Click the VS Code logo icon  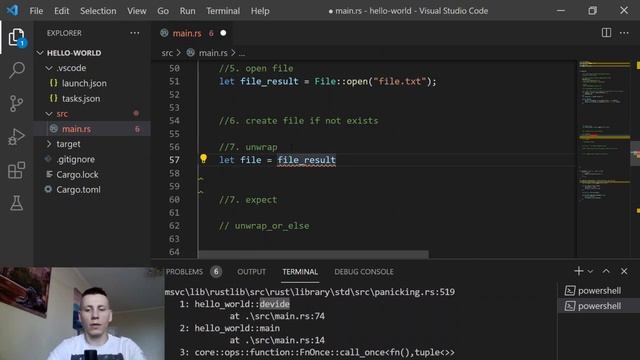(12, 10)
